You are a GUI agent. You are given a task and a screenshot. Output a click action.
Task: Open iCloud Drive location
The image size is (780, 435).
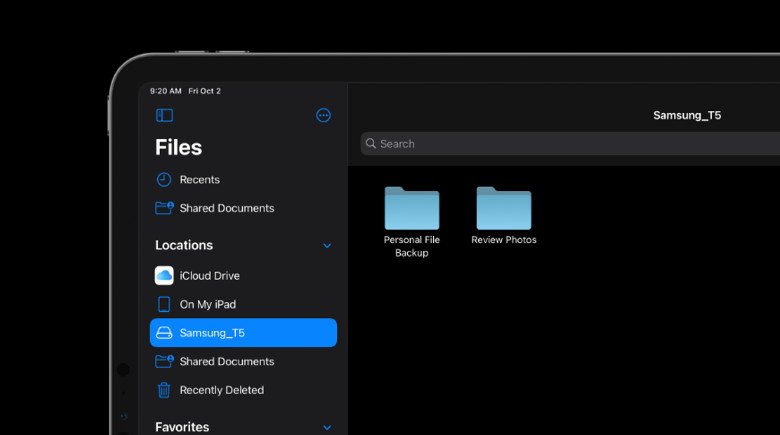(243, 275)
